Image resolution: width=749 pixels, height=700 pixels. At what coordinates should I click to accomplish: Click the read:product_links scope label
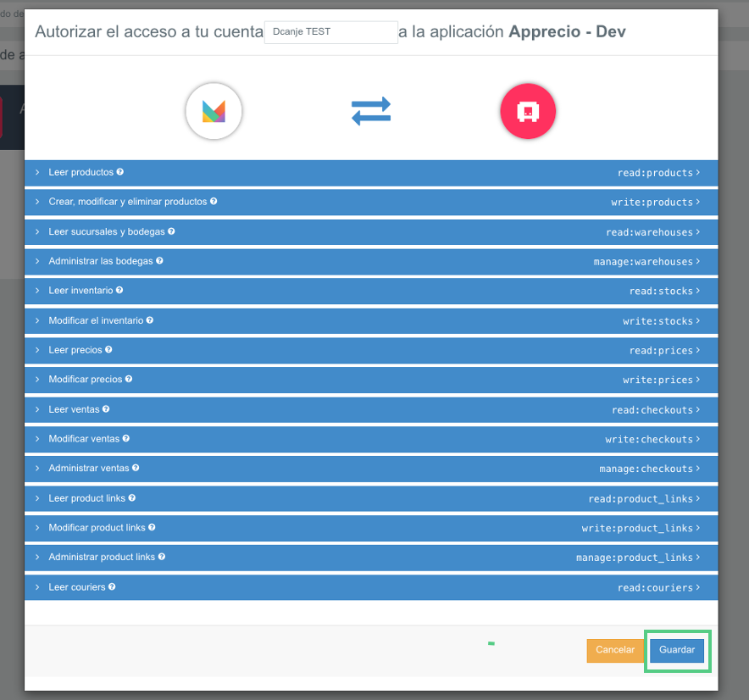click(x=640, y=499)
